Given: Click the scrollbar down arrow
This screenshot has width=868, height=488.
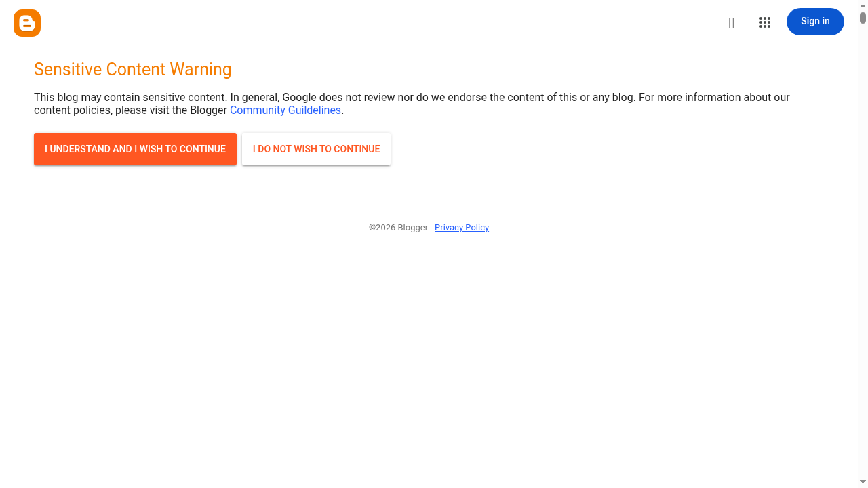Looking at the screenshot, I should tap(863, 482).
